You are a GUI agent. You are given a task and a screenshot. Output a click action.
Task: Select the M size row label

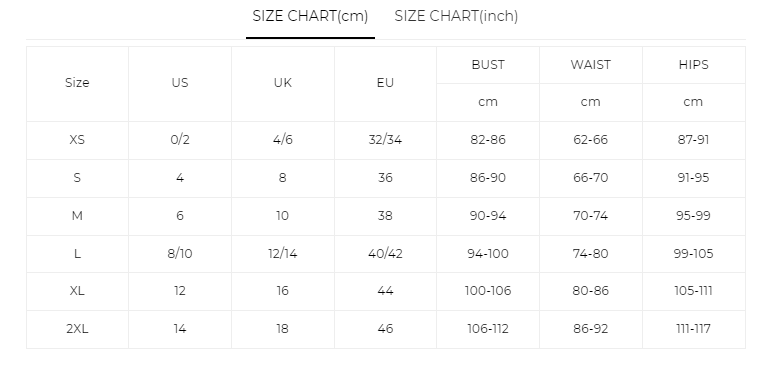point(77,216)
